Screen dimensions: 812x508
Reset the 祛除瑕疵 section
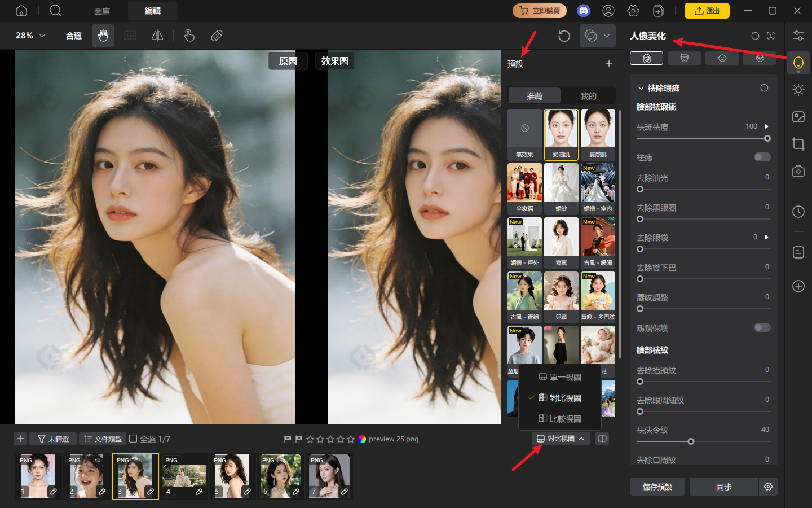click(764, 88)
